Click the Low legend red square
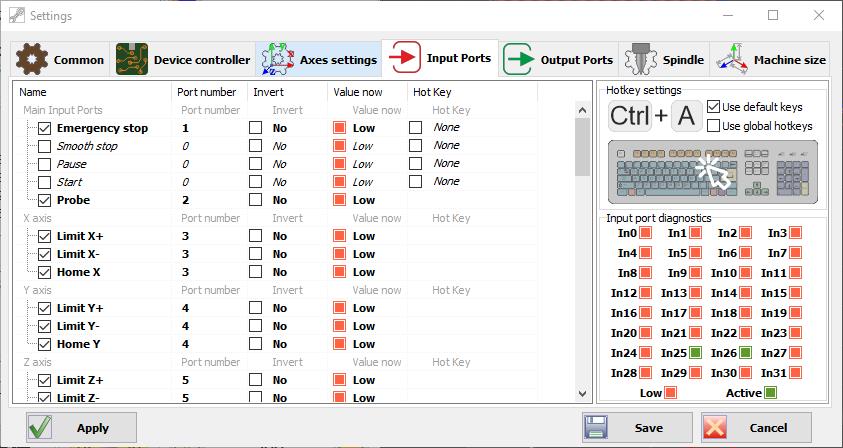This screenshot has width=843, height=448. pyautogui.click(x=670, y=393)
